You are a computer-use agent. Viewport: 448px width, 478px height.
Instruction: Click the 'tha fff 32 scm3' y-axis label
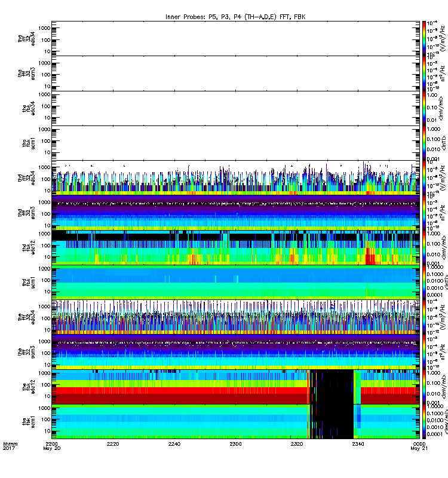(26, 73)
